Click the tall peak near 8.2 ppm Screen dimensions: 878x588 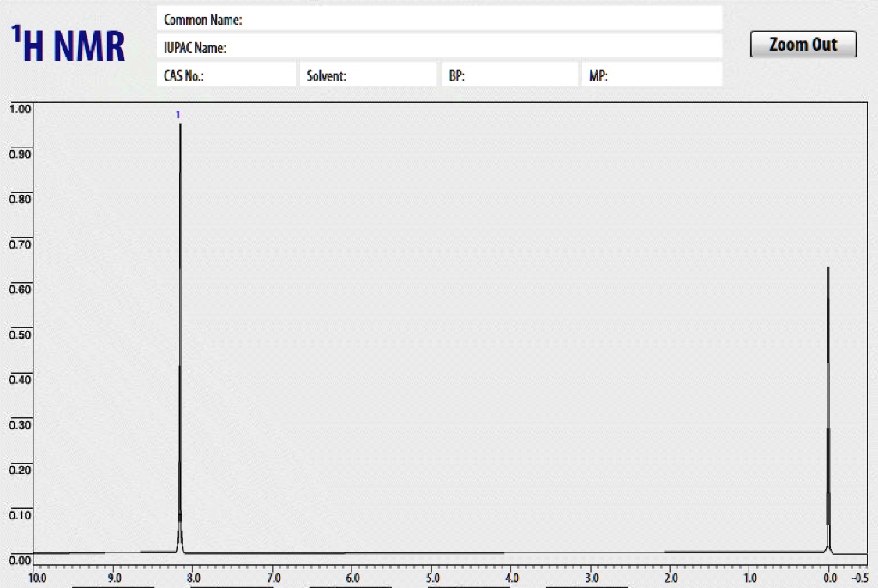coord(180,339)
